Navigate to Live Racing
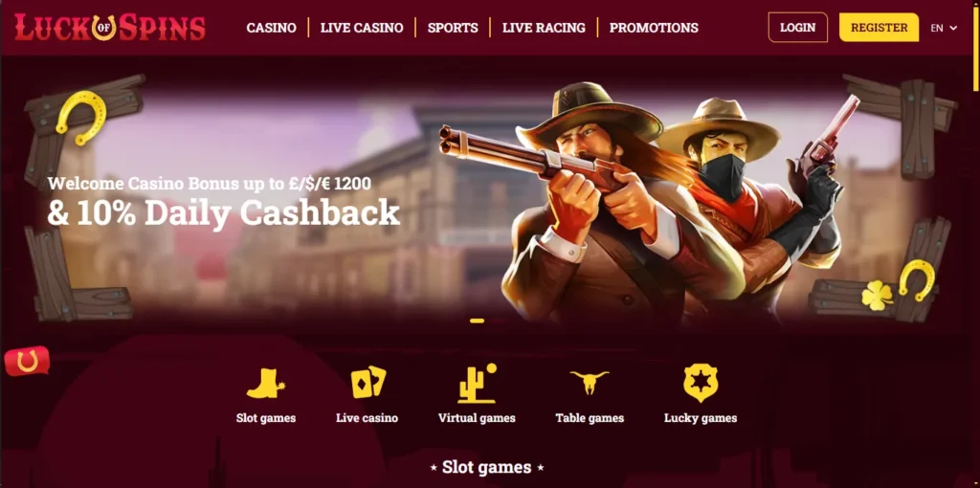Image resolution: width=980 pixels, height=488 pixels. [x=544, y=28]
